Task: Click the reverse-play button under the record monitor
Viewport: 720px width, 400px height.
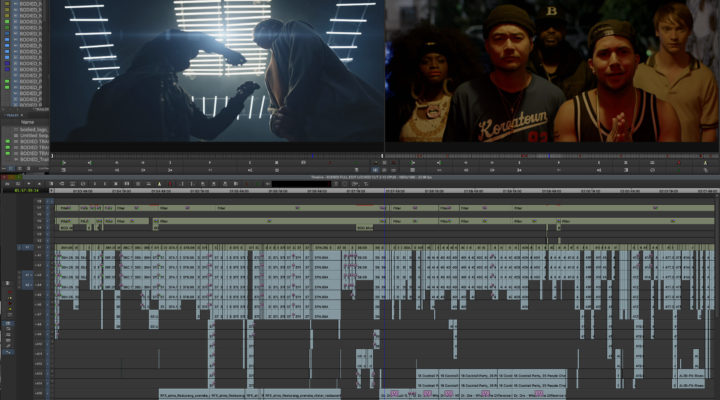Action: (x=439, y=163)
